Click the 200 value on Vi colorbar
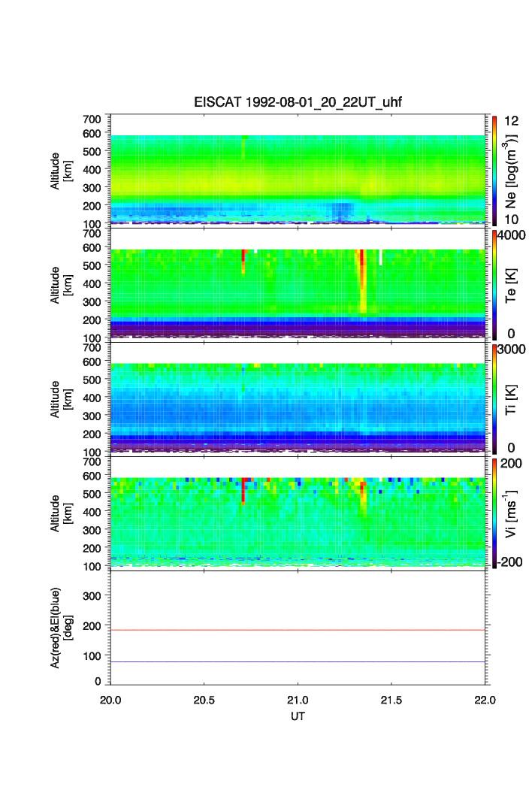 tap(511, 463)
